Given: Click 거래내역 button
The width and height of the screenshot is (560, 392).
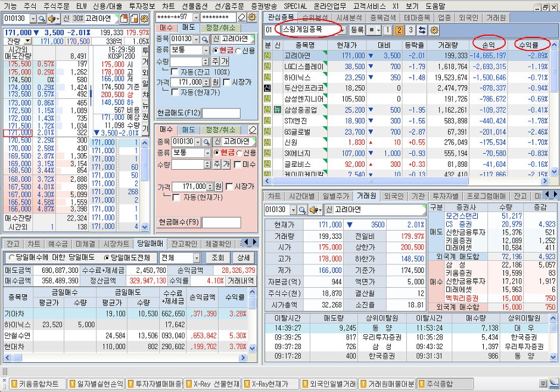Looking at the screenshot, I should click(x=241, y=281).
